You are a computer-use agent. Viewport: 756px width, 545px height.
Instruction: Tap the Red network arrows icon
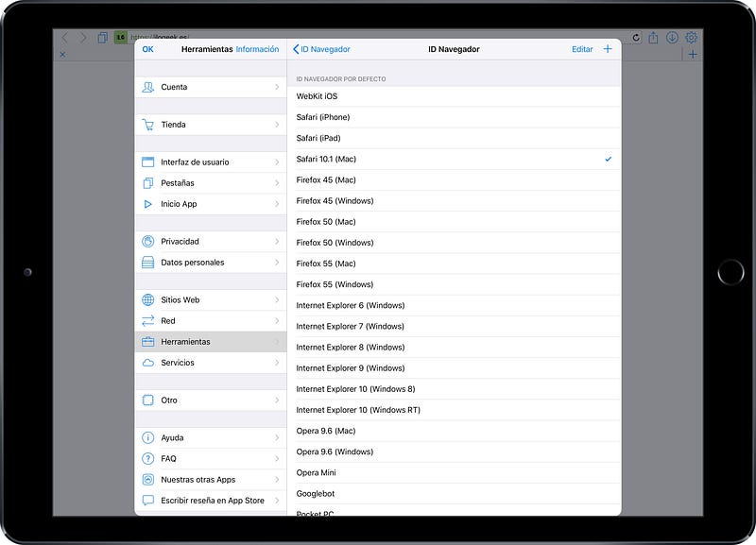click(148, 321)
